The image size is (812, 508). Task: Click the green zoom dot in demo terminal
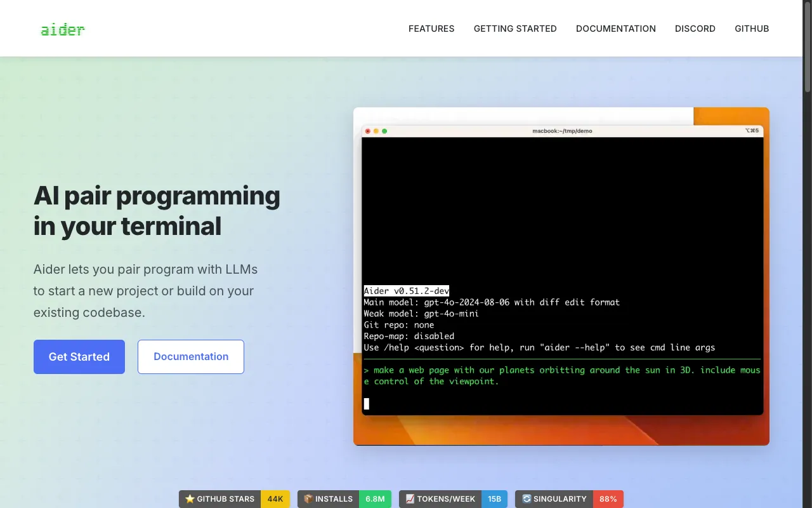(384, 131)
